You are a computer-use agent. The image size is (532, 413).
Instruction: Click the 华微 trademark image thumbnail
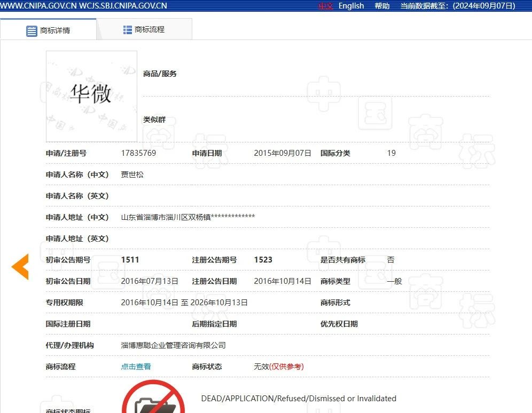92,96
